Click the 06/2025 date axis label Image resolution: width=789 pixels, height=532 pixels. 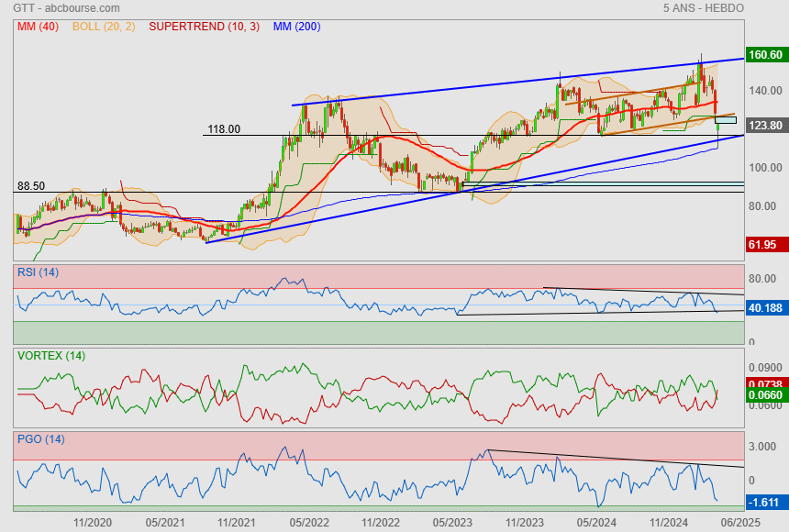tap(740, 523)
